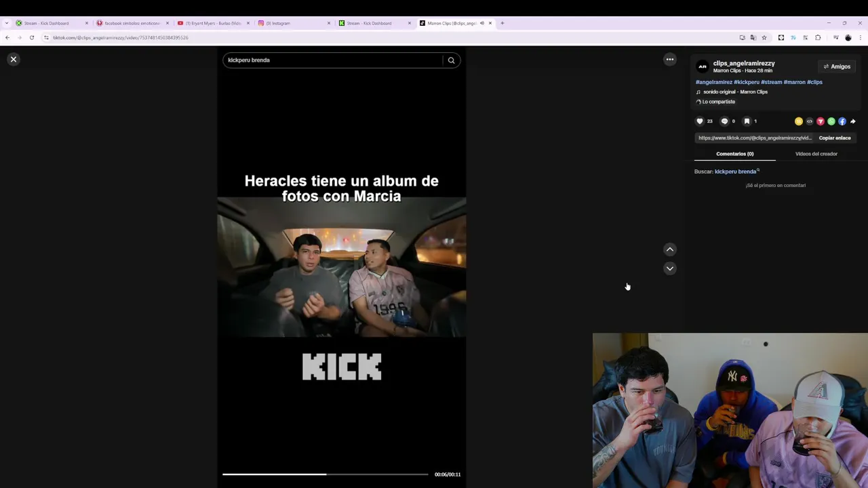868x488 pixels.
Task: Close the Bryant Myers YouTube tab
Action: [248, 23]
